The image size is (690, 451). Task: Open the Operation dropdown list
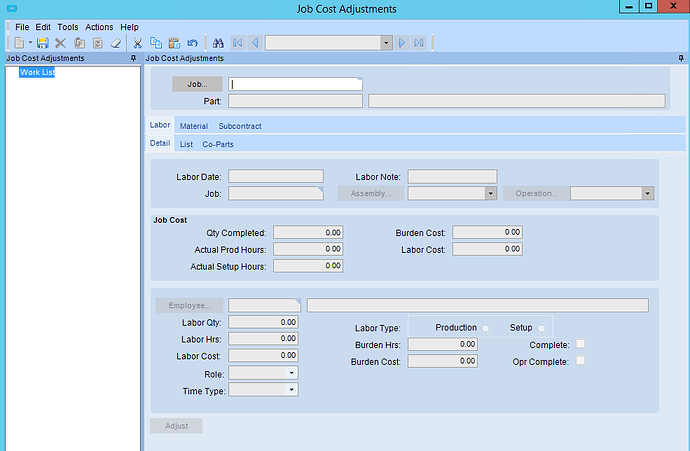(x=647, y=193)
